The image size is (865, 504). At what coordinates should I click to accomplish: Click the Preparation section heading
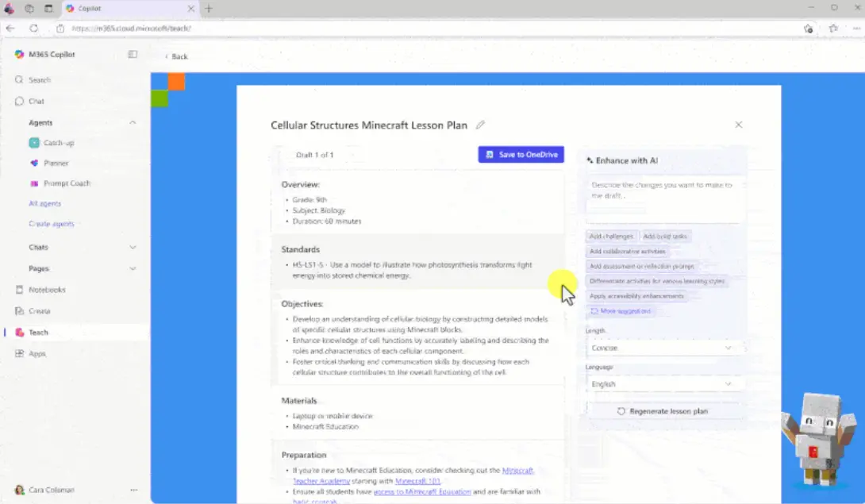pyautogui.click(x=303, y=455)
